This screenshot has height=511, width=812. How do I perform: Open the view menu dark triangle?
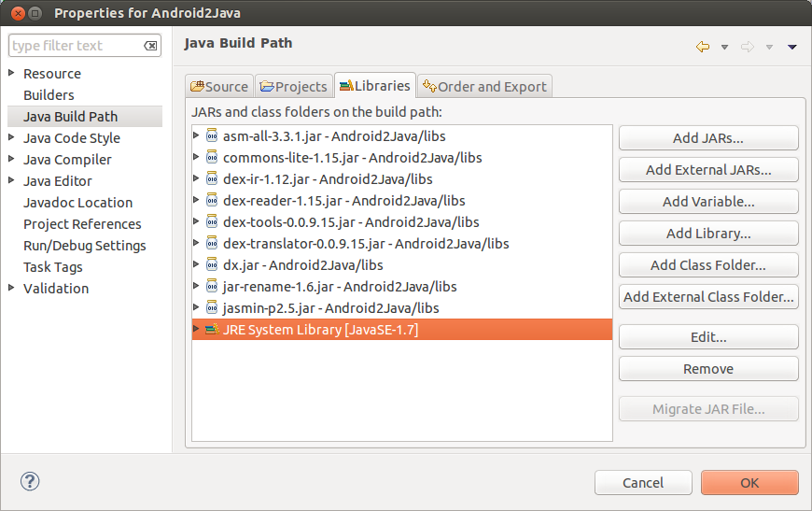tap(791, 47)
